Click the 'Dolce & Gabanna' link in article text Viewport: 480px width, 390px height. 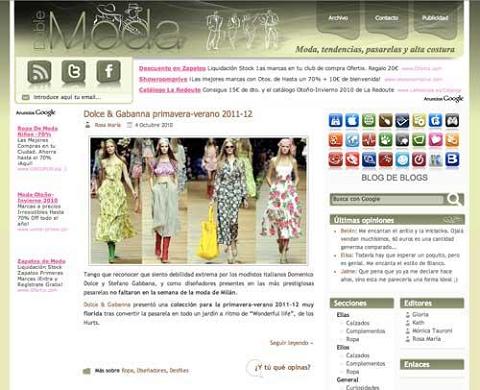pyautogui.click(x=107, y=305)
